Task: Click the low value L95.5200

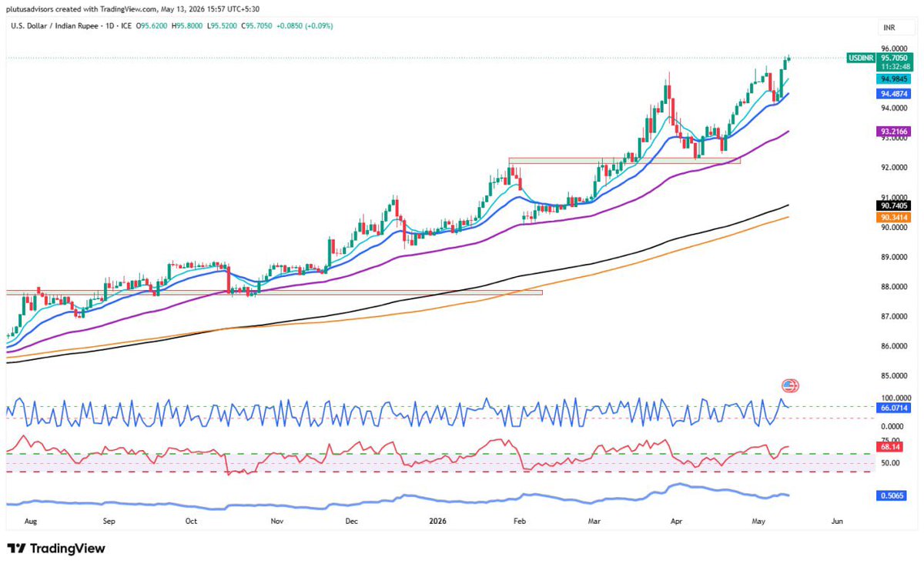Action: 222,25
